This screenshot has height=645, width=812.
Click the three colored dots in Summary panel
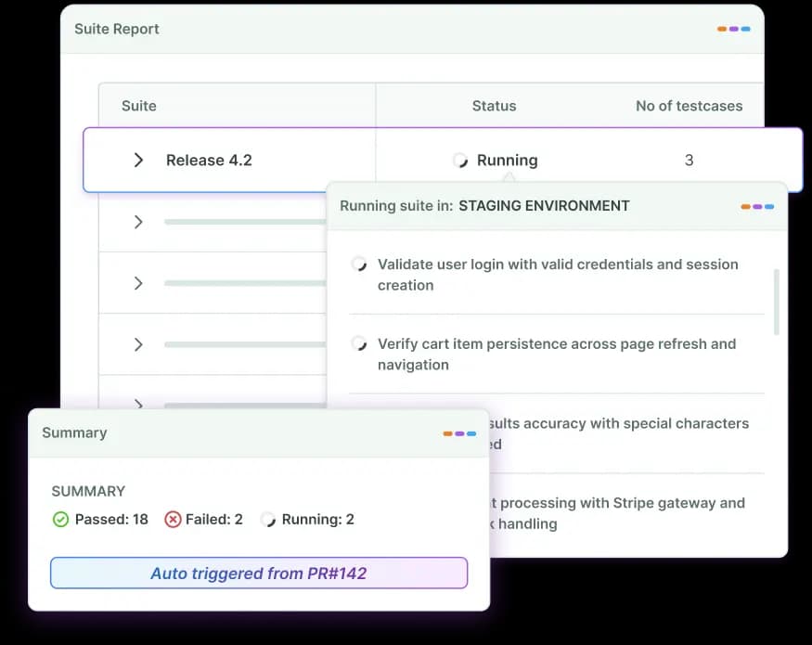(459, 433)
